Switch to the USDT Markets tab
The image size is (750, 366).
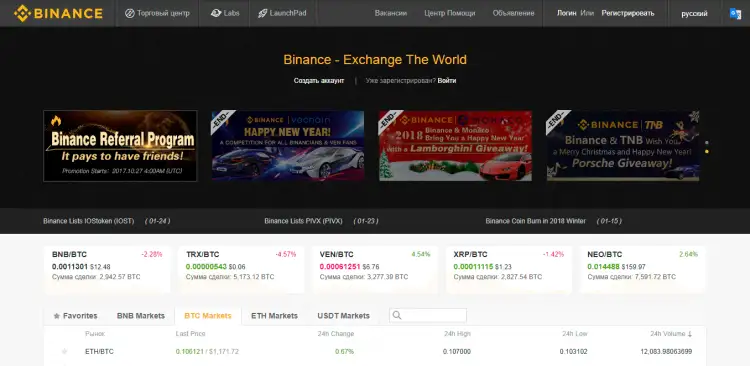click(x=343, y=316)
